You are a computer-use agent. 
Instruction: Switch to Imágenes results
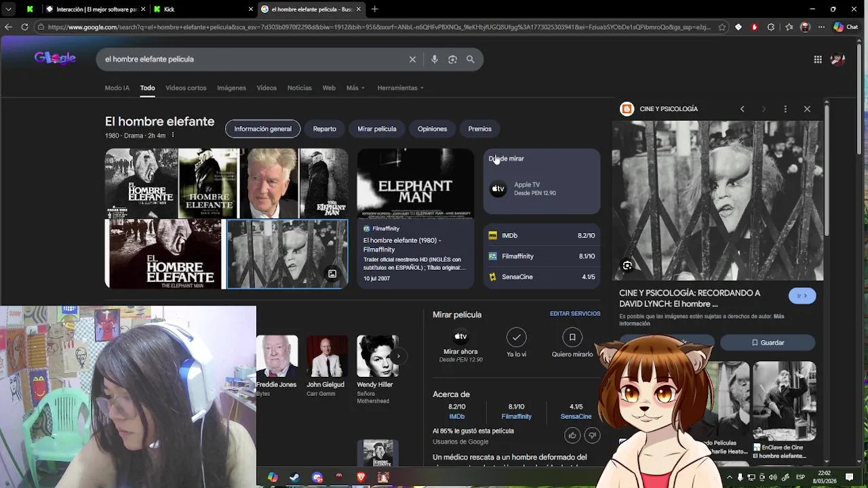(231, 88)
